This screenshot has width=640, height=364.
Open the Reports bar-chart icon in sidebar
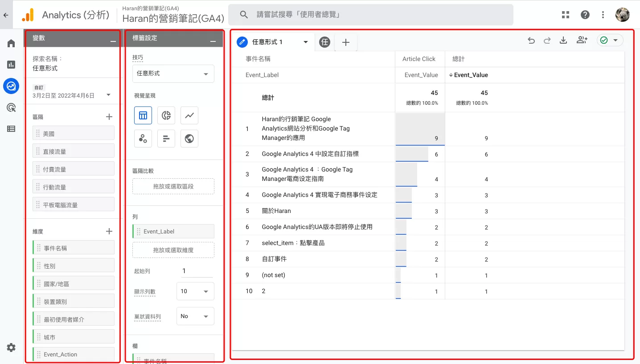(x=11, y=65)
